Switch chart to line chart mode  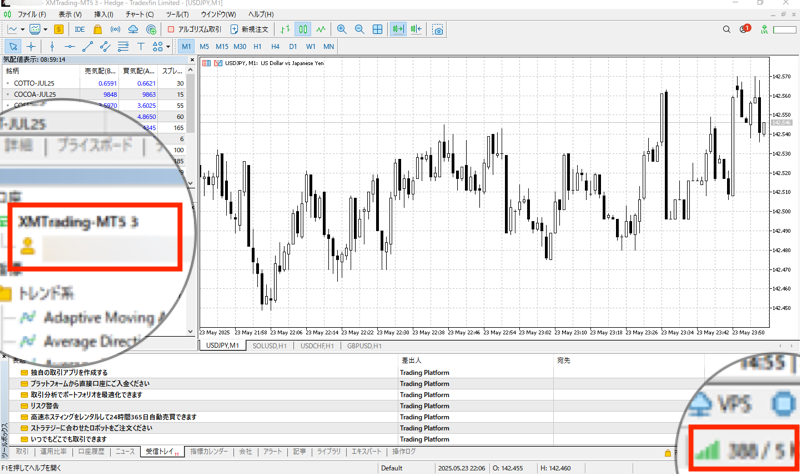321,30
